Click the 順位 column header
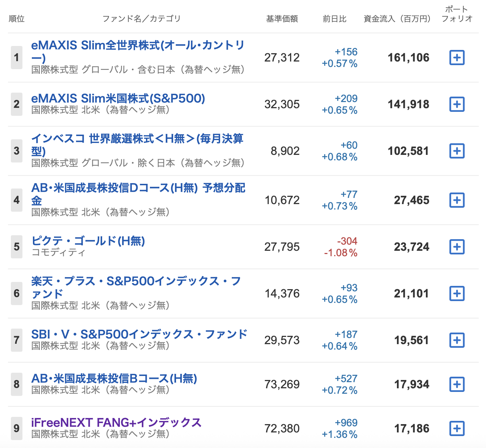 [17, 19]
